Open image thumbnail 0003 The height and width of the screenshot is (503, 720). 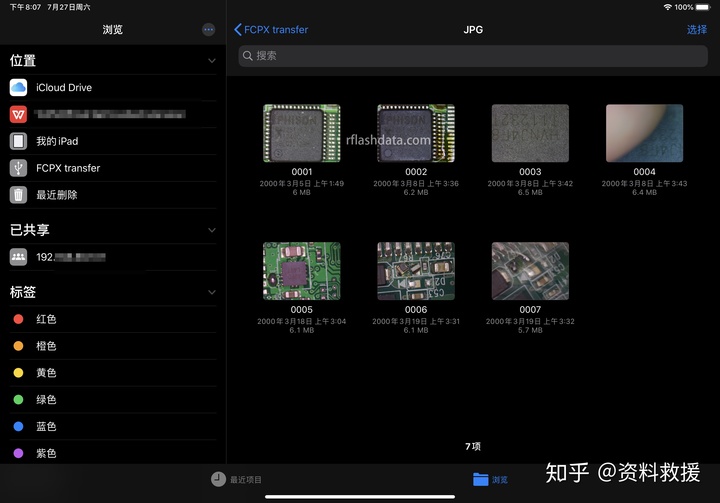coord(530,133)
